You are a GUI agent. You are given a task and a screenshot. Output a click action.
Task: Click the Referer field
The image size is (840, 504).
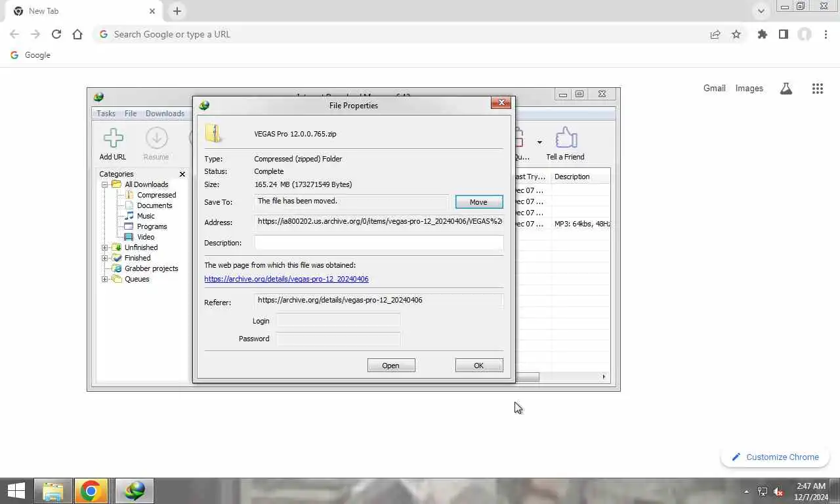click(379, 301)
